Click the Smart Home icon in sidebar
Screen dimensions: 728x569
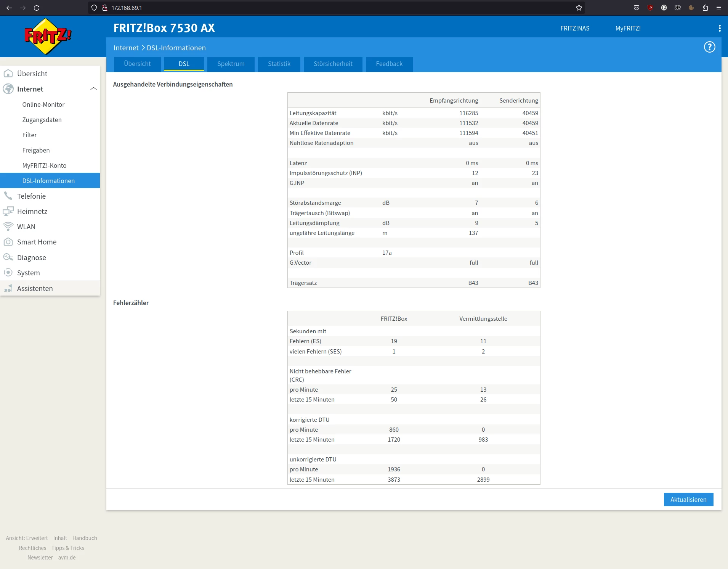pos(8,242)
